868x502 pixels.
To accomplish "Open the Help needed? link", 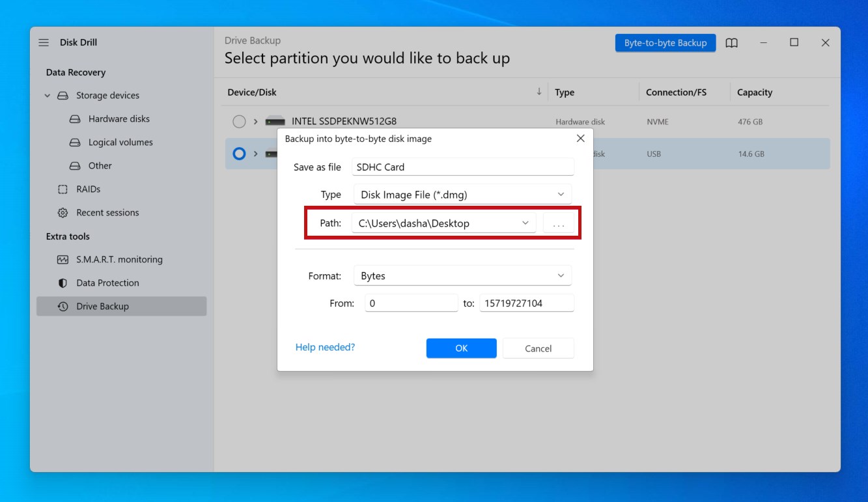I will click(x=325, y=347).
